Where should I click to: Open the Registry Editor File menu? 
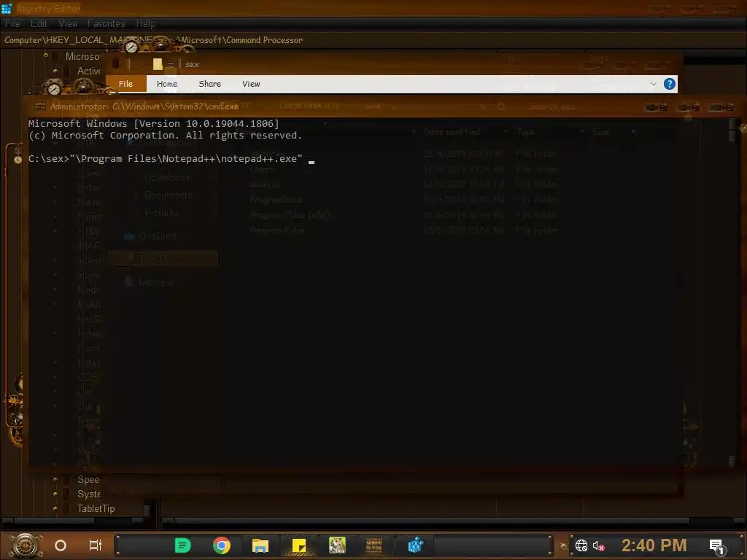pyautogui.click(x=12, y=23)
